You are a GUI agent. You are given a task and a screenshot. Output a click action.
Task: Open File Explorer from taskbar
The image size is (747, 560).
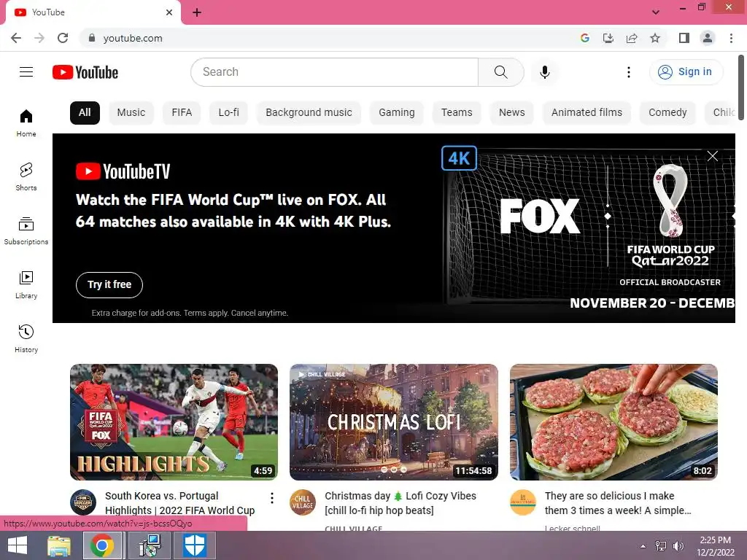(58, 545)
